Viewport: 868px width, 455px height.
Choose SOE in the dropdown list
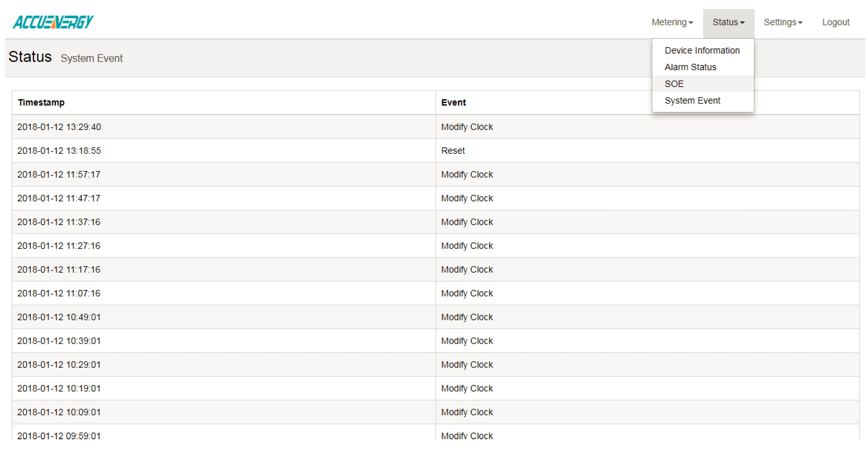(674, 84)
